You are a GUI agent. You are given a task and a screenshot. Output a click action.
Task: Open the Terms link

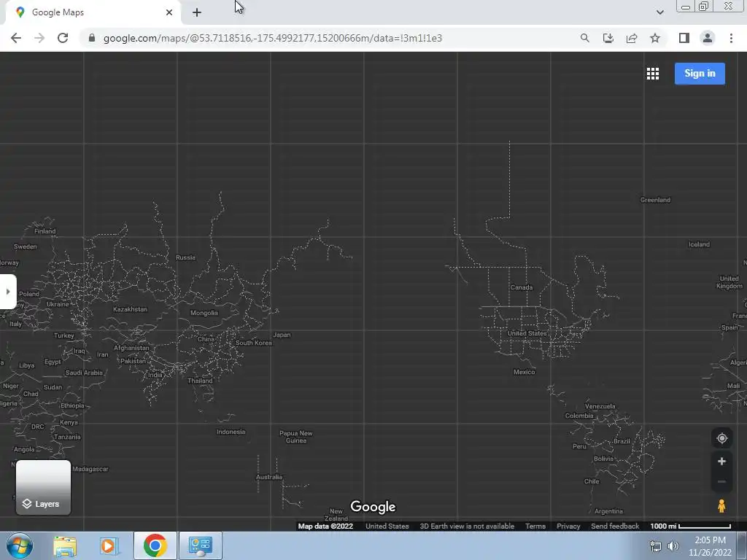coord(535,526)
